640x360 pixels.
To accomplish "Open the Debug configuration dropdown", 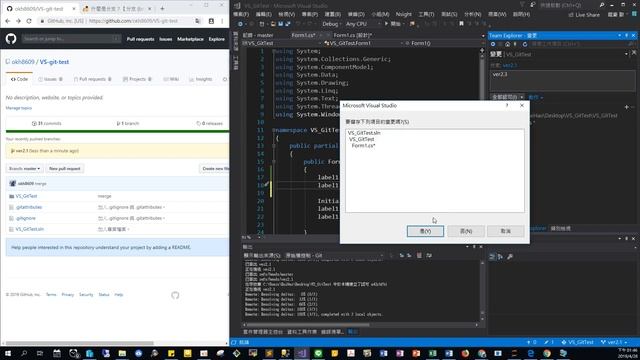I will tap(332, 24).
